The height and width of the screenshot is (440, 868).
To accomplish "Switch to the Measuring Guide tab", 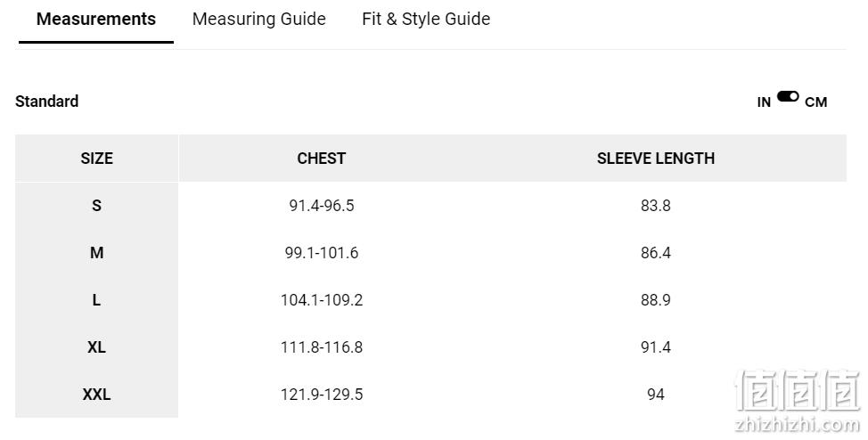I will coord(259,19).
